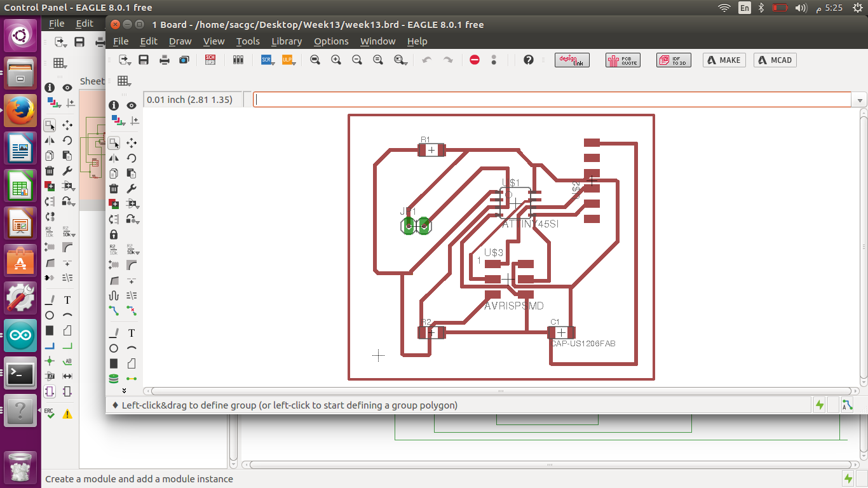Open the Library menu
This screenshot has width=868, height=488.
(x=287, y=41)
